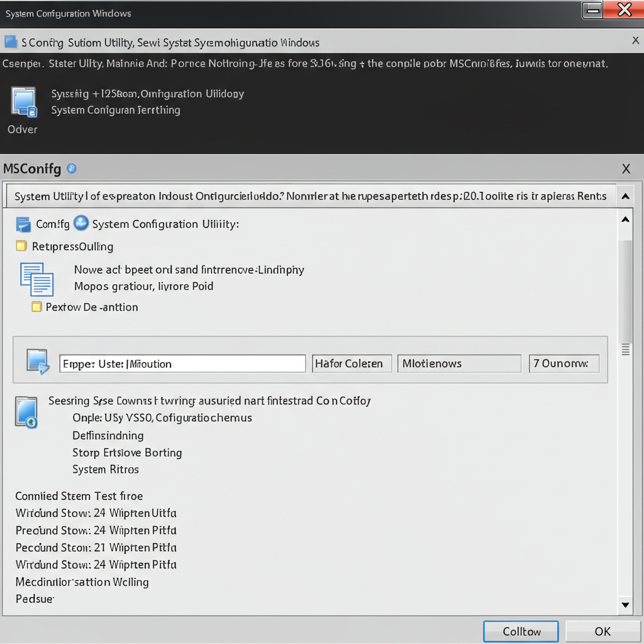
Task: Click 'Connlied Steem Test firoe' heading
Action: (x=79, y=496)
